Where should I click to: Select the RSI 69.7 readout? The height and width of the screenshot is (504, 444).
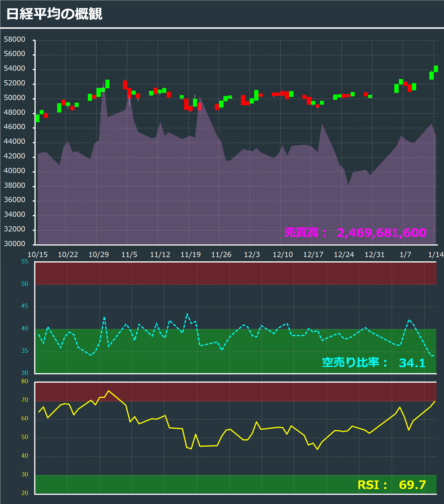pyautogui.click(x=412, y=485)
